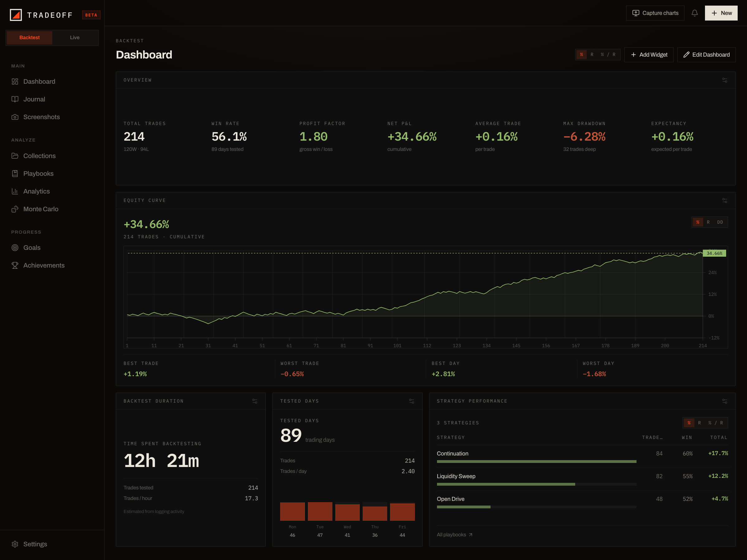The height and width of the screenshot is (560, 747).
Task: Open All playbooks link
Action: (x=454, y=535)
